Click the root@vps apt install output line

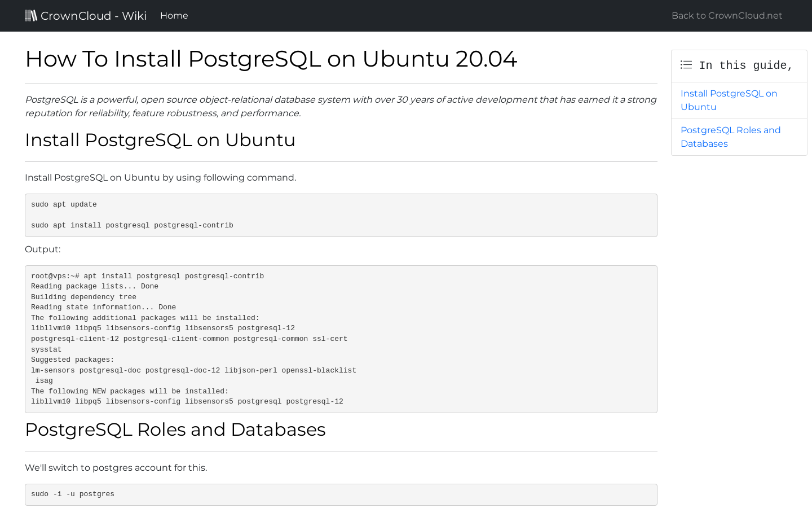click(147, 276)
